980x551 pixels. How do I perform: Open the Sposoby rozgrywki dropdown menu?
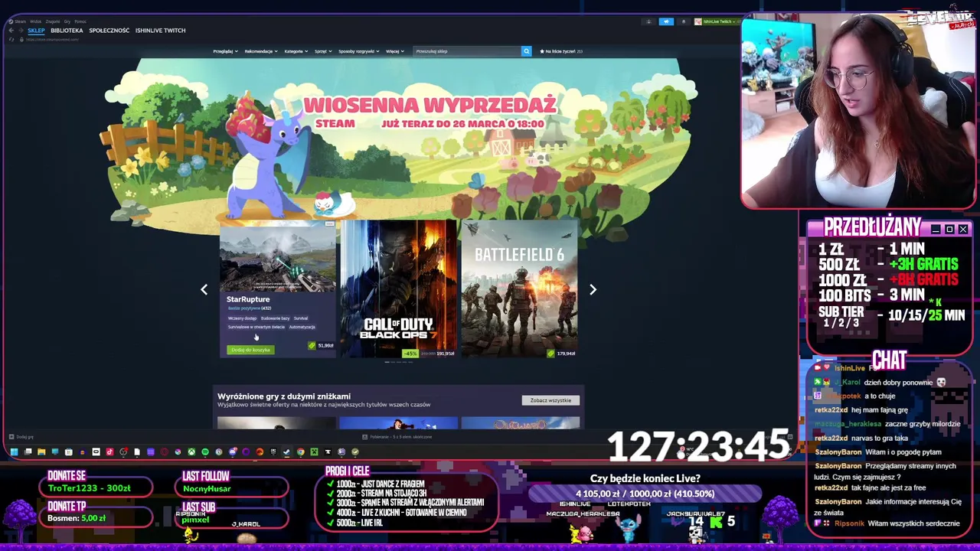(359, 51)
